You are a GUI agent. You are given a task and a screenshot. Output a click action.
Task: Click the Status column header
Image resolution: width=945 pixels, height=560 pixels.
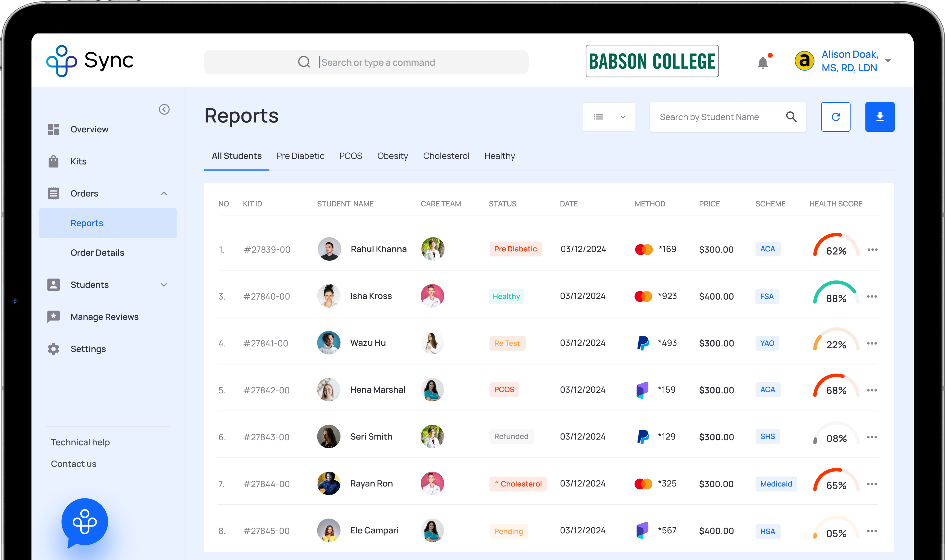tap(502, 204)
